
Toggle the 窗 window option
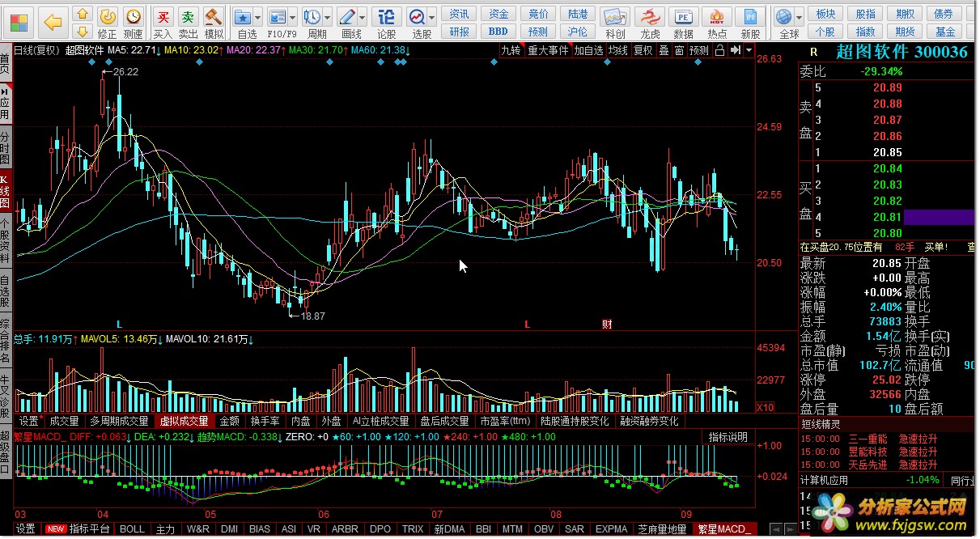(679, 50)
